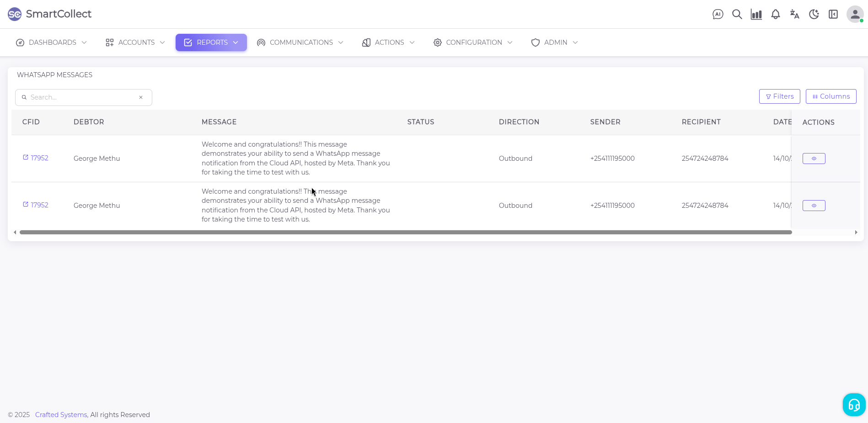Viewport: 868px width, 423px height.
Task: Open the AI chat assistant icon
Action: pos(718,14)
